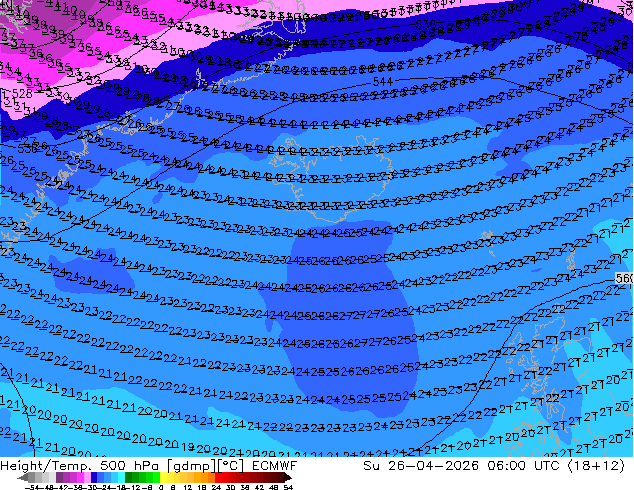
Task: Click the [gdmp] unit label
Action: 189,466
